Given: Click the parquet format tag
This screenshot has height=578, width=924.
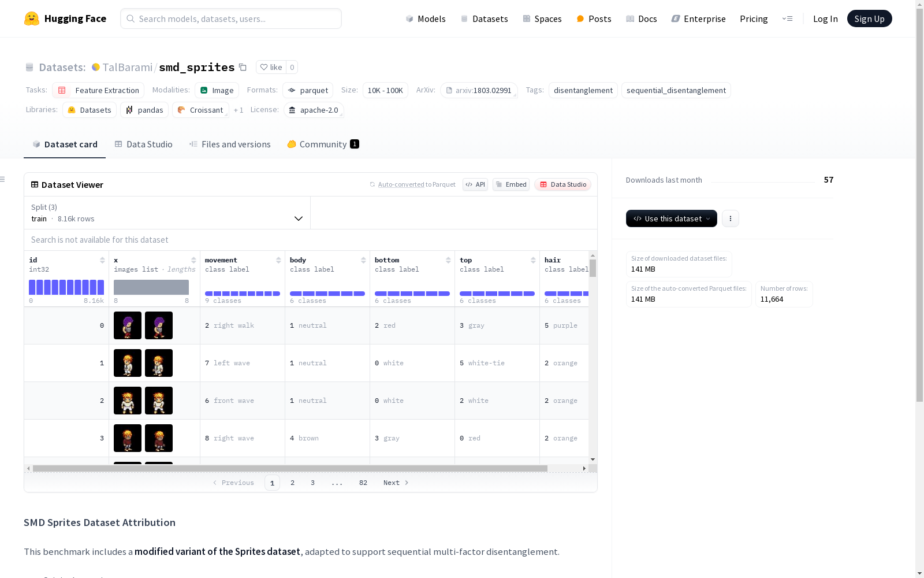Looking at the screenshot, I should [308, 90].
